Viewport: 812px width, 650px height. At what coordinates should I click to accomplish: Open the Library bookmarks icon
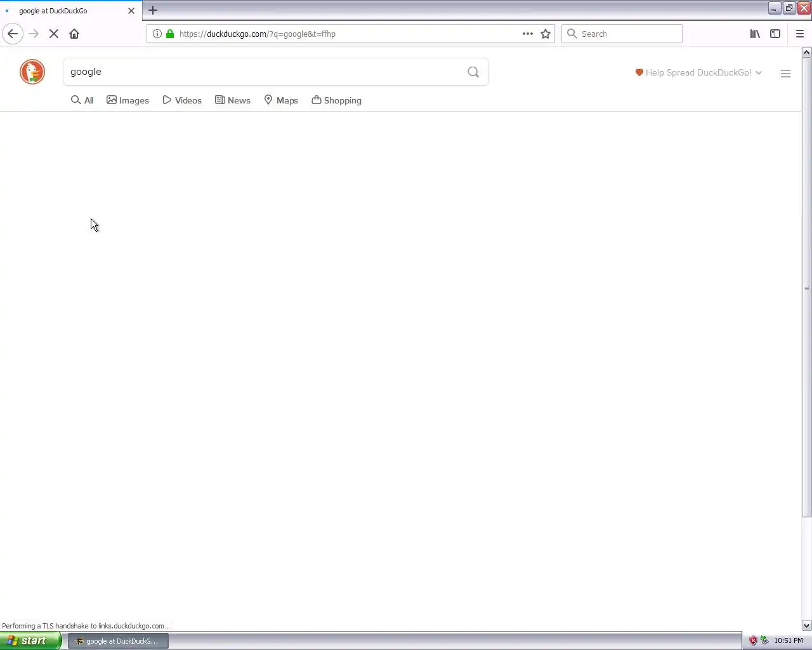tap(755, 34)
